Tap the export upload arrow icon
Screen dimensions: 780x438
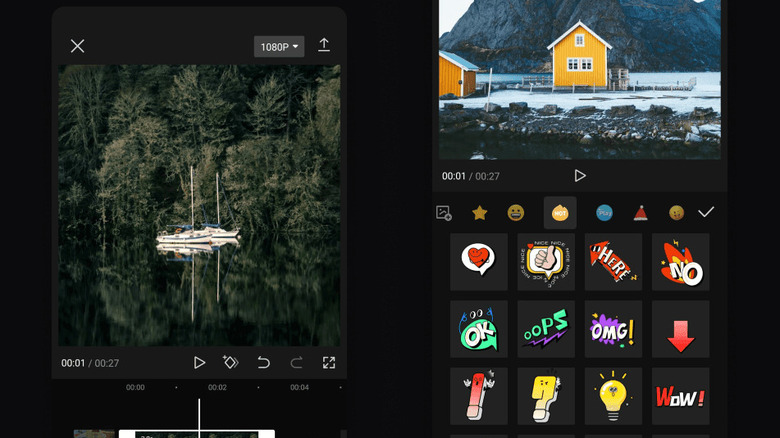point(324,45)
